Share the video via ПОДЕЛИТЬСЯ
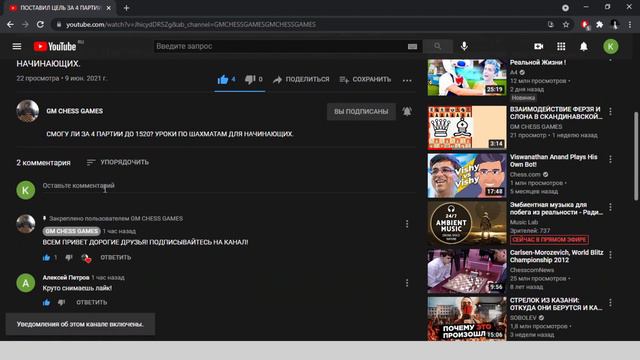 [301, 79]
